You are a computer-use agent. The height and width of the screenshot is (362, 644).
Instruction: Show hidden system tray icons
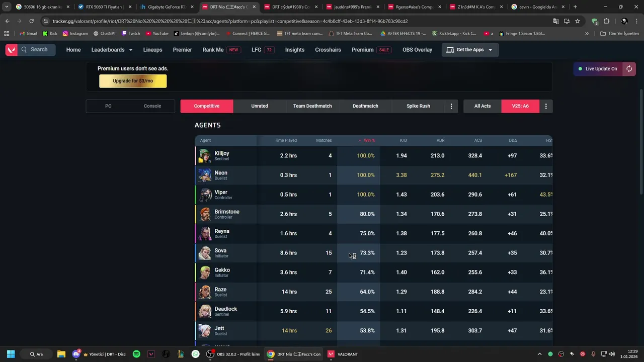539,354
